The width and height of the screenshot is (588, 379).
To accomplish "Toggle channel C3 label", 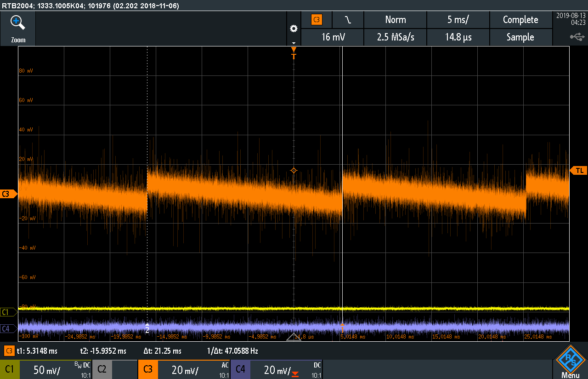I will (148, 369).
